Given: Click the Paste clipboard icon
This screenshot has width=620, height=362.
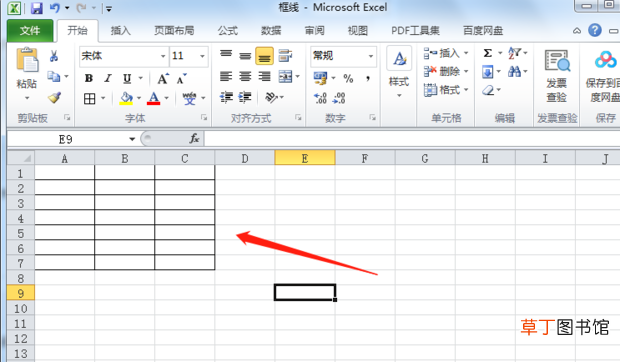Looking at the screenshot, I should [27, 60].
